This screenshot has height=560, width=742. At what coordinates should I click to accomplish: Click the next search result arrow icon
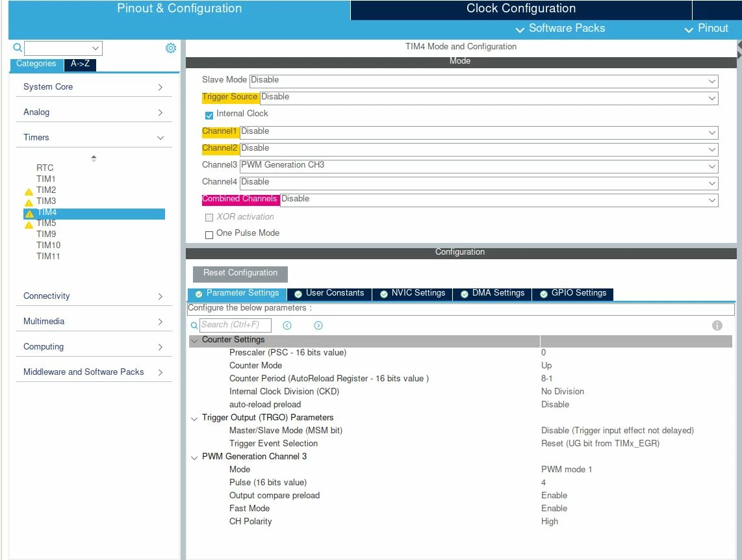click(x=318, y=325)
